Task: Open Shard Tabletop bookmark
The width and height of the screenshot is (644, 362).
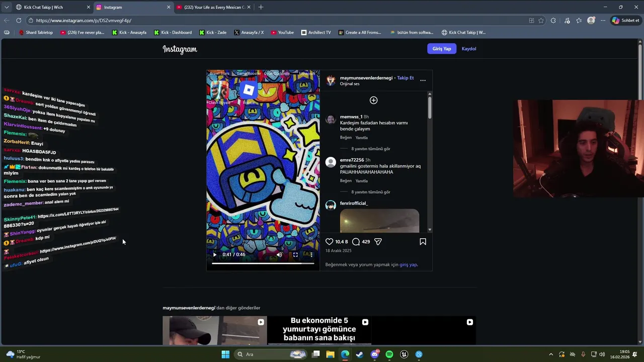Action: tap(36, 32)
